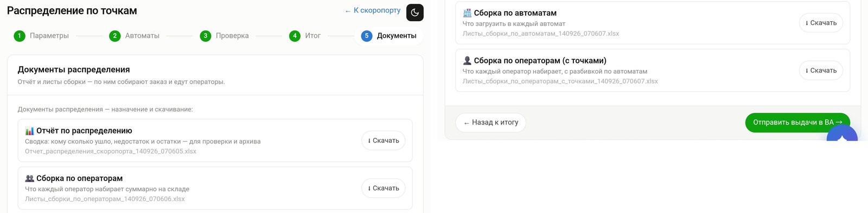Click the building icon of Сборка по автоматам
This screenshot has width=868, height=213.
click(x=467, y=13)
